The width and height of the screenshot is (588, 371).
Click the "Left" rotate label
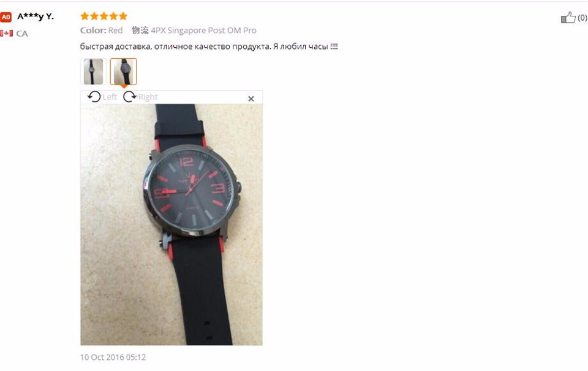coord(110,97)
